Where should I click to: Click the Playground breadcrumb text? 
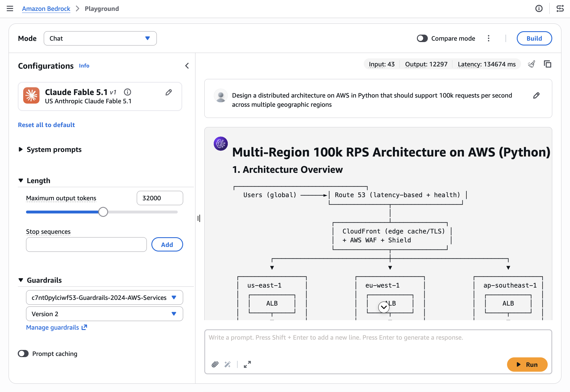(102, 9)
